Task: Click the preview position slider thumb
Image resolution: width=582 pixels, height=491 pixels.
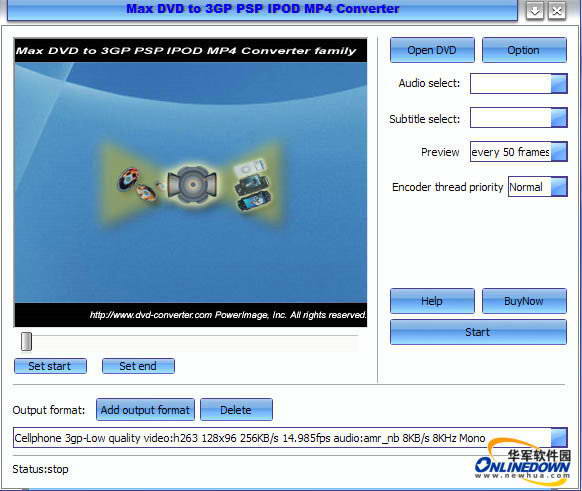Action: [26, 341]
